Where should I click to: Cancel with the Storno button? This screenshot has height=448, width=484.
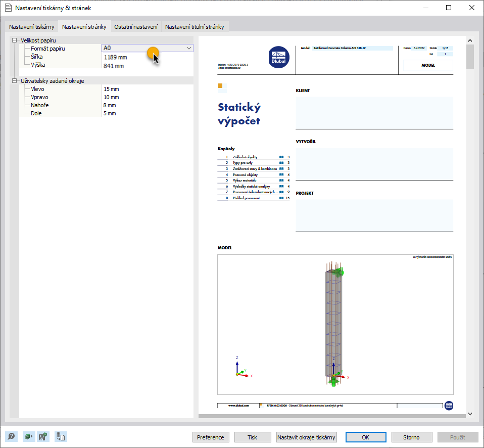pyautogui.click(x=411, y=437)
